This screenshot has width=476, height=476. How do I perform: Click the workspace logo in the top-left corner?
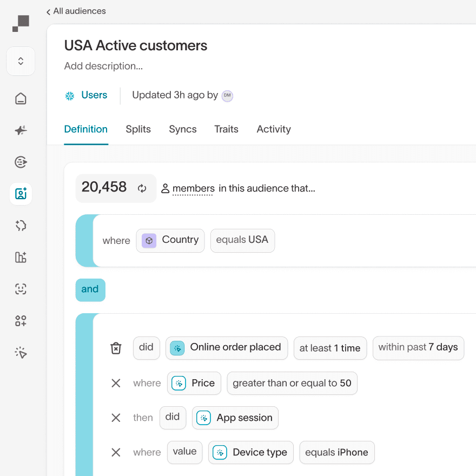21,24
